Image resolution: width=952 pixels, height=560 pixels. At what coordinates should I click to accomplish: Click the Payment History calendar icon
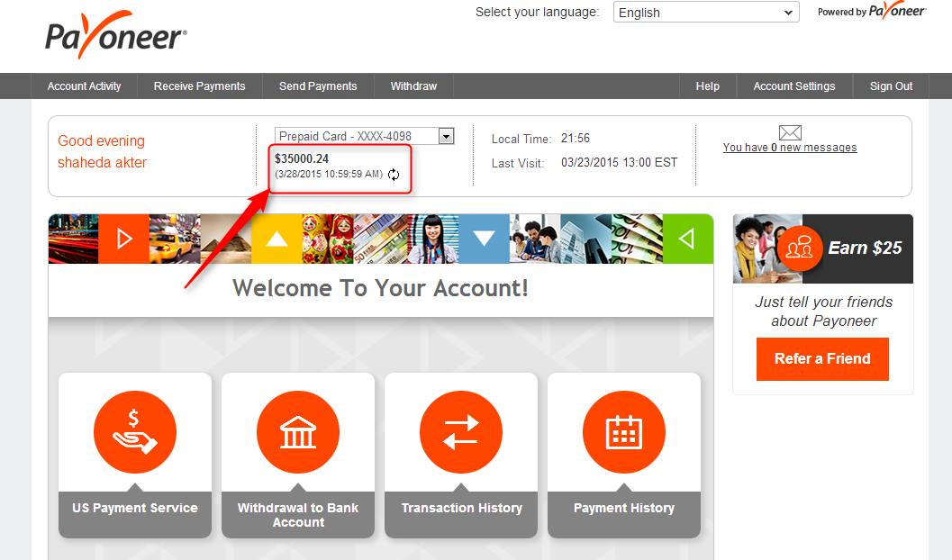coord(623,432)
